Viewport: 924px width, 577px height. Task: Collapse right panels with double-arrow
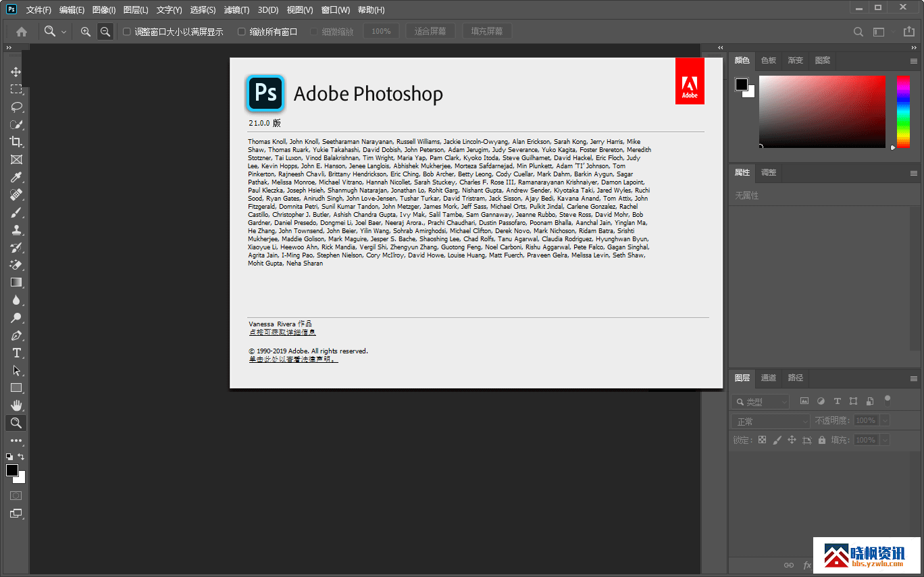[915, 48]
